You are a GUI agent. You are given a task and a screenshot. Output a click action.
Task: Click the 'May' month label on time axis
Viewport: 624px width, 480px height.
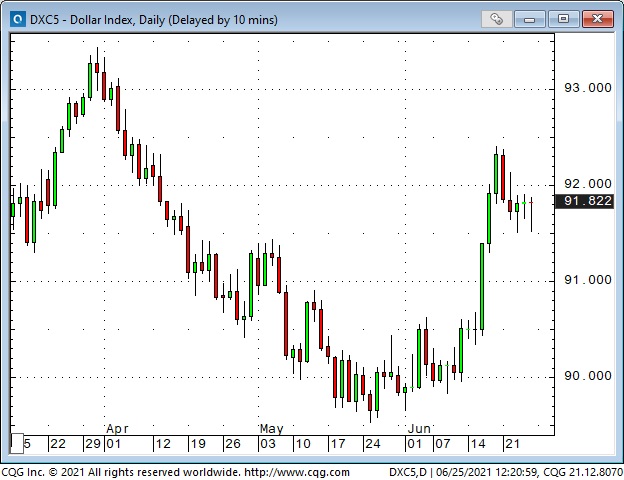tap(271, 429)
